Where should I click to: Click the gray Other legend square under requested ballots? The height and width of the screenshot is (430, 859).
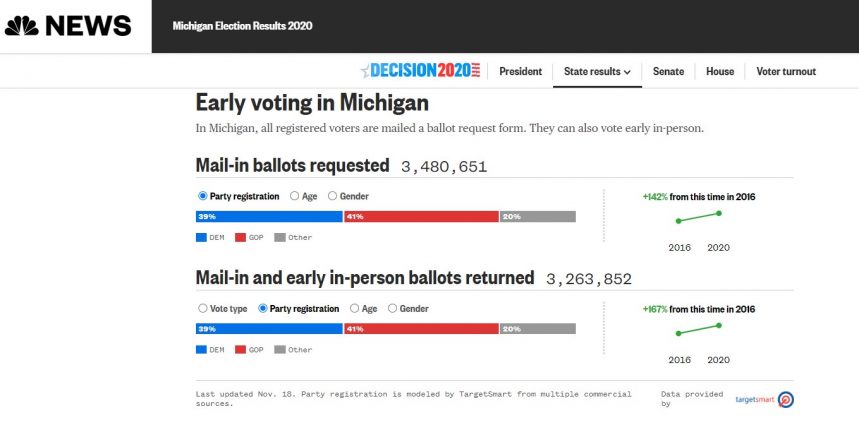pos(280,237)
